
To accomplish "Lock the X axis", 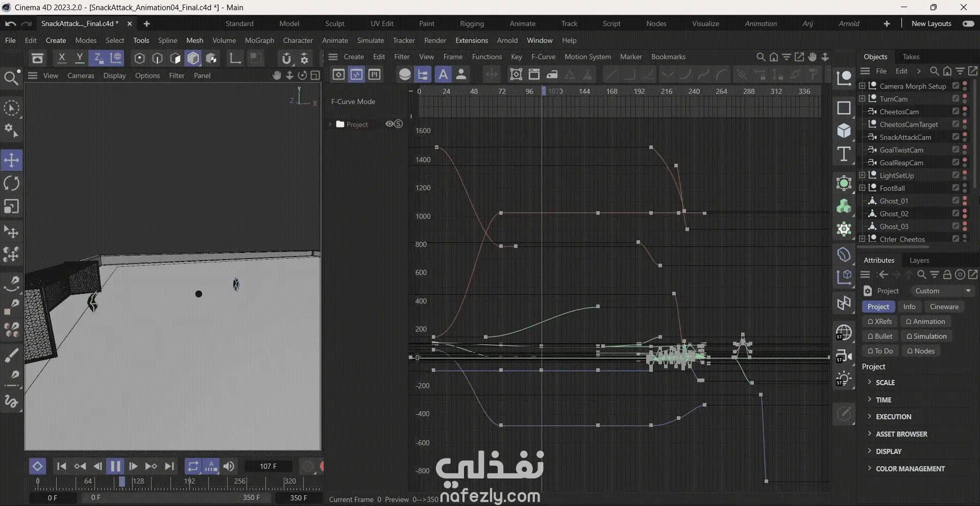I will 62,58.
